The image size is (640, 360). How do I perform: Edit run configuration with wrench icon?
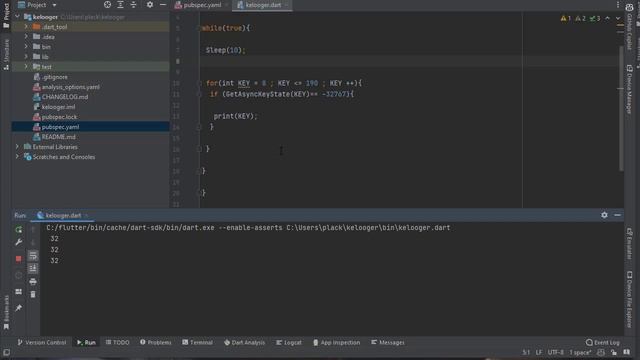(x=18, y=242)
